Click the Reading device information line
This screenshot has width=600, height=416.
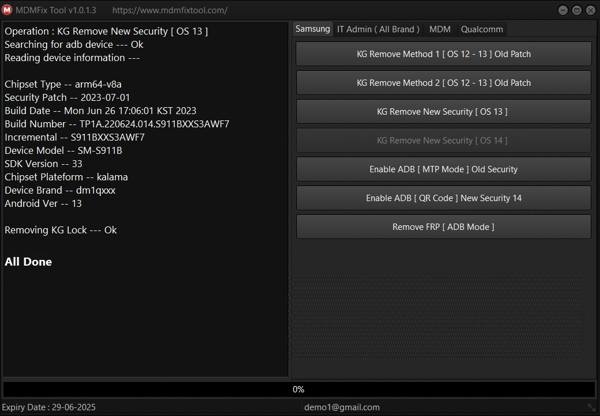72,58
